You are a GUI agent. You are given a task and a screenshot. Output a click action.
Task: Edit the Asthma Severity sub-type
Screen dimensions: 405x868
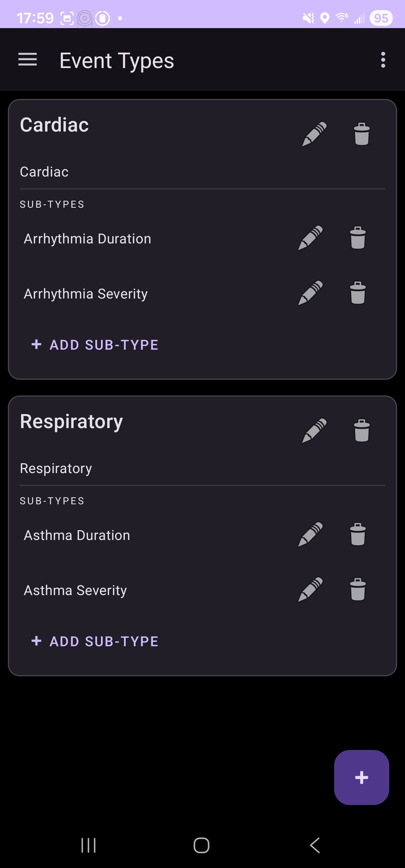[310, 589]
